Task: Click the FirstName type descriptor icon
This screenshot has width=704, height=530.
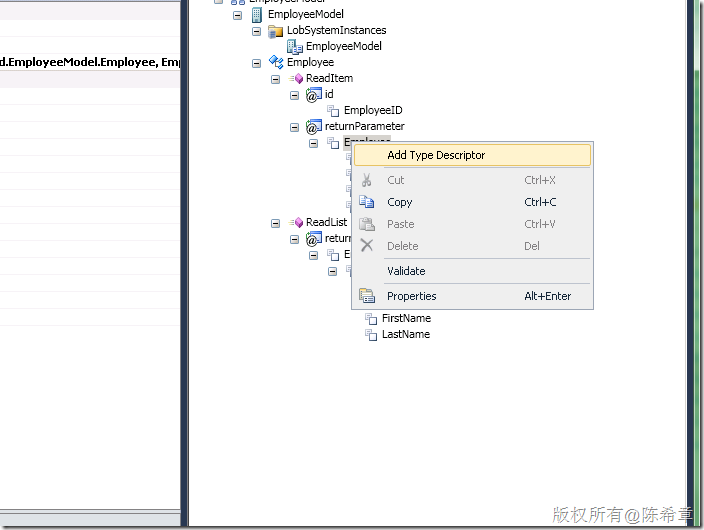Action: 371,319
